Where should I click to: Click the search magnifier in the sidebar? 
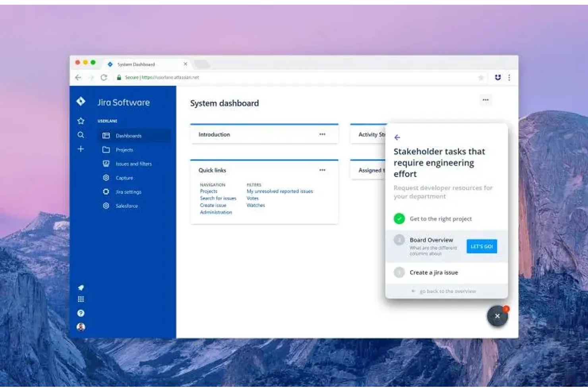[81, 135]
